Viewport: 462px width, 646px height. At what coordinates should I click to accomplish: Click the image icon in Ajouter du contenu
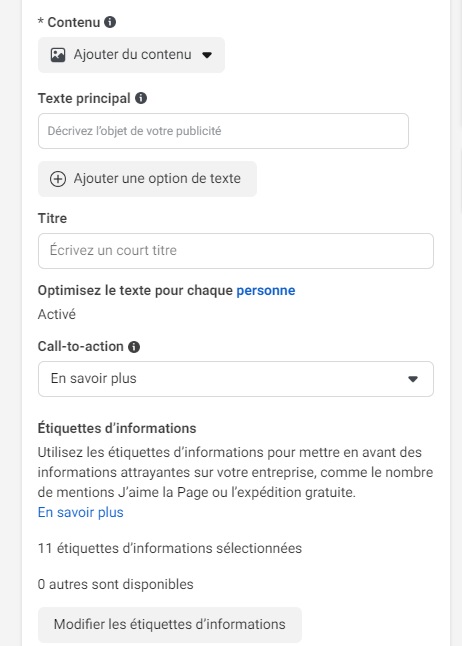(x=58, y=55)
